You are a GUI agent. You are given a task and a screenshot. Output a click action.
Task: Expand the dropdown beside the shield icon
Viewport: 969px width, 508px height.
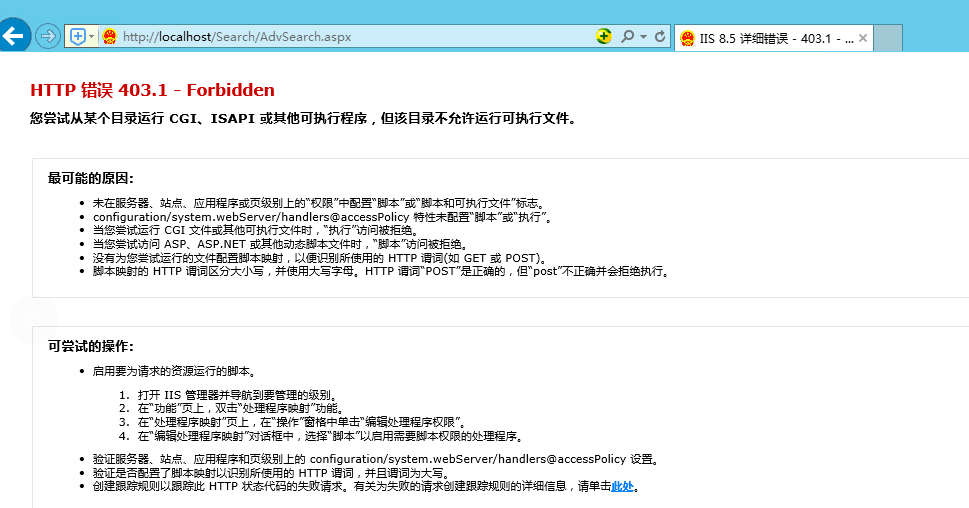(92, 37)
